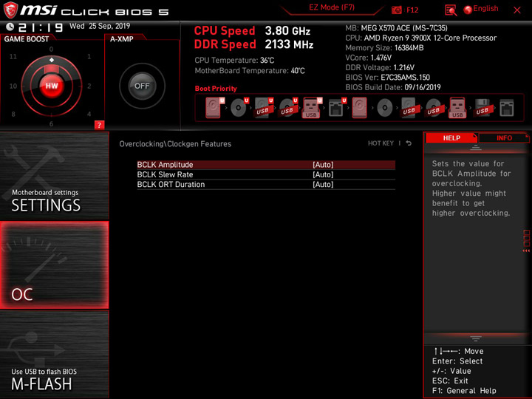
Task: Click the A-XMP header label
Action: pos(121,39)
